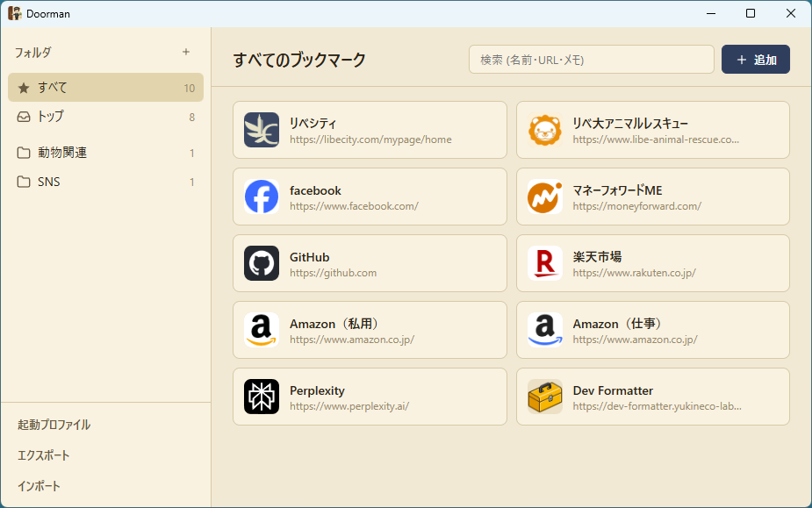This screenshot has height=508, width=812.
Task: Click インポート in the sidebar
Action: click(x=40, y=485)
